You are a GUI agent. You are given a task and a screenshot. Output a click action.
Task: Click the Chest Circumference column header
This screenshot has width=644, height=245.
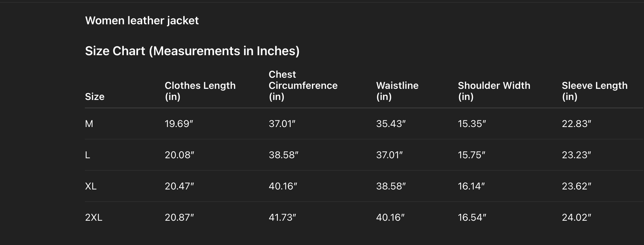click(x=303, y=85)
